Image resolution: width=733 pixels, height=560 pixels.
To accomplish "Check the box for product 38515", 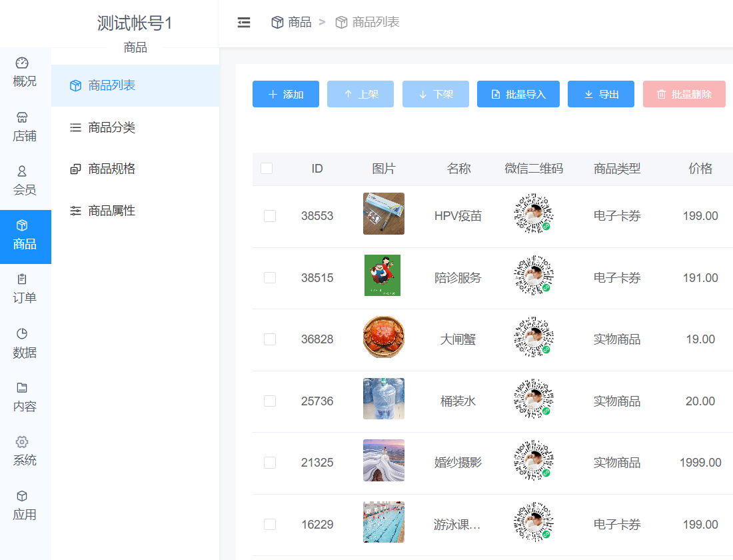I will click(270, 277).
